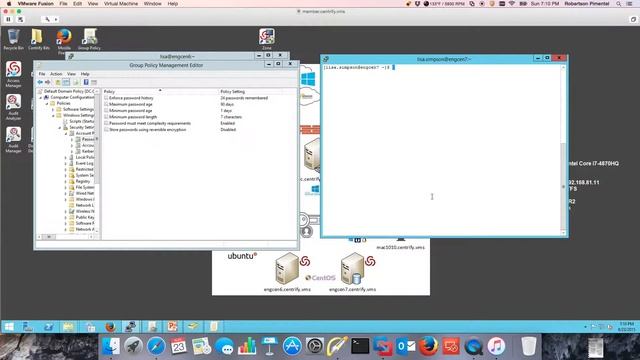Open the Window menu in macOS menu bar
The width and height of the screenshot is (640, 360).
(153, 4)
